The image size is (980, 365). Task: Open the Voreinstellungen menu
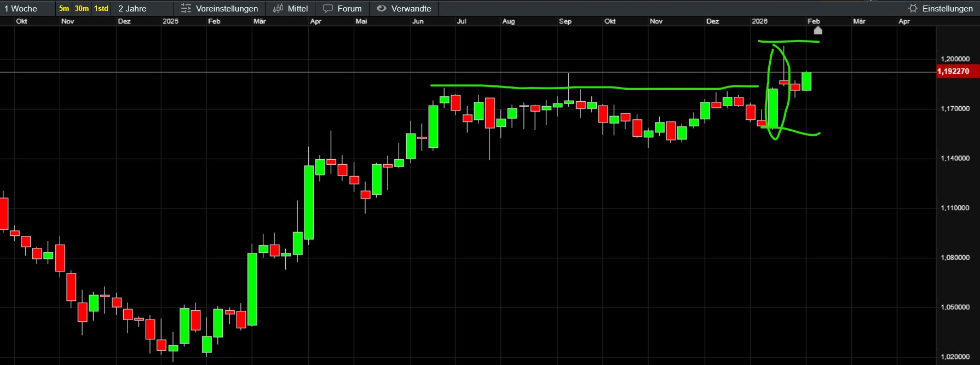coord(227,9)
